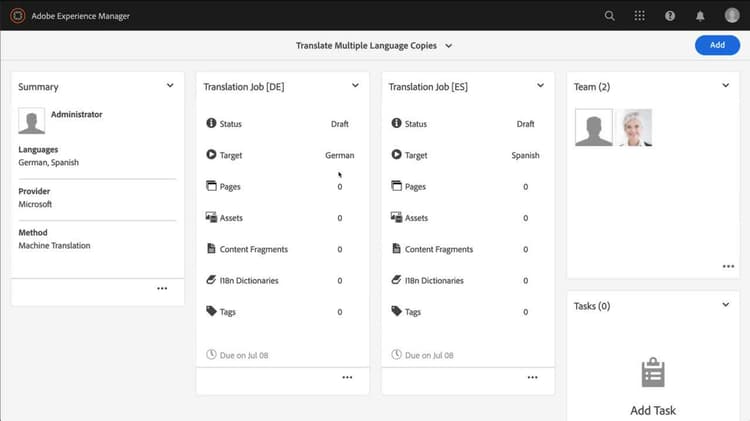Open the Translate Multiple Language Copies project dropdown
Viewport: 750px width, 421px height.
(x=374, y=45)
